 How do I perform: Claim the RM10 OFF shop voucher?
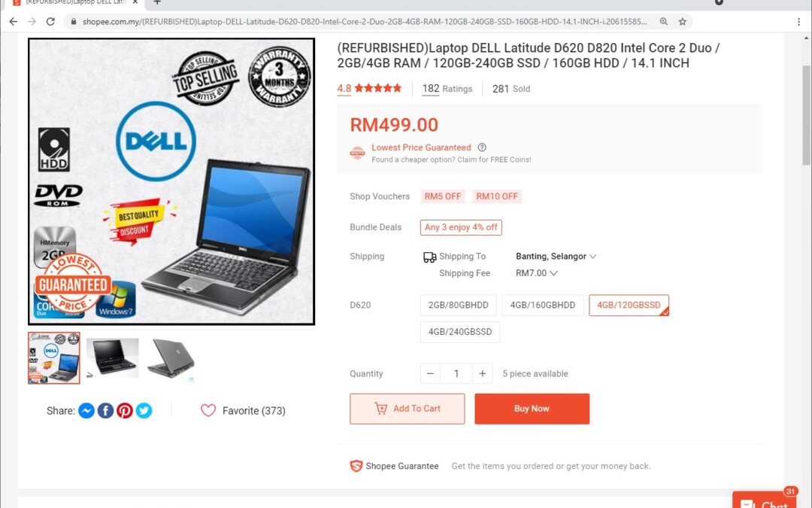497,196
